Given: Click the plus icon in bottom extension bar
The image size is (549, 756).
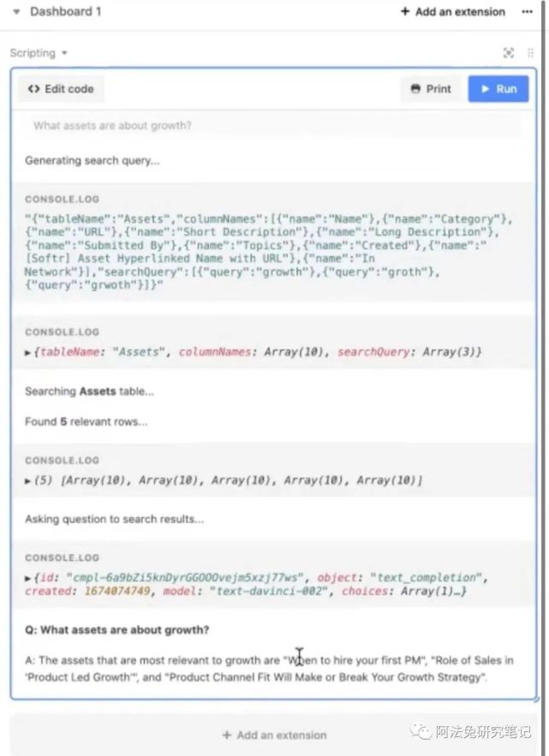Looking at the screenshot, I should 227,735.
